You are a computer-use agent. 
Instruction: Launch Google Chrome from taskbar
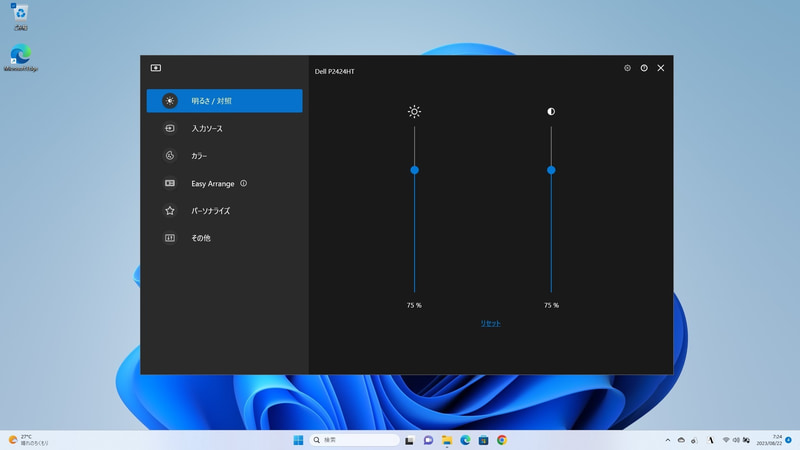click(x=502, y=440)
